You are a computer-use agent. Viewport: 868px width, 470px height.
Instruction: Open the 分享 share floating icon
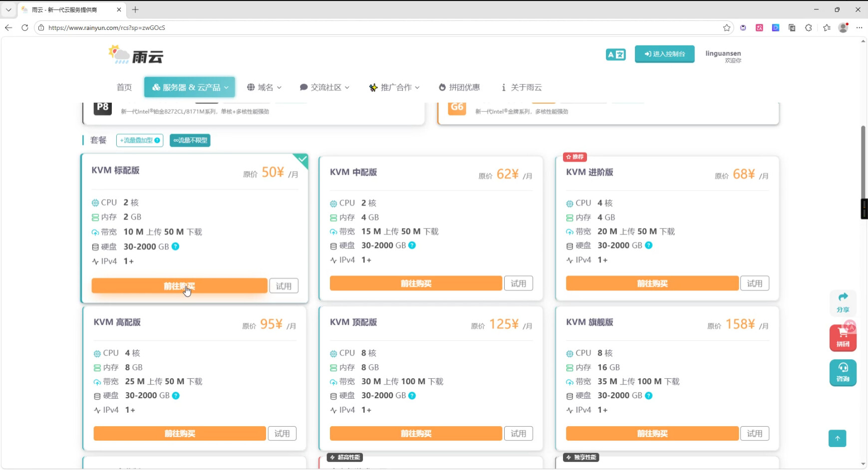843,302
